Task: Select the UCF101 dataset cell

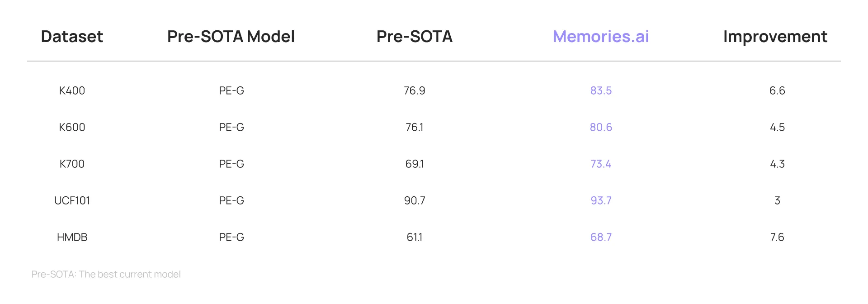Action: 72,200
